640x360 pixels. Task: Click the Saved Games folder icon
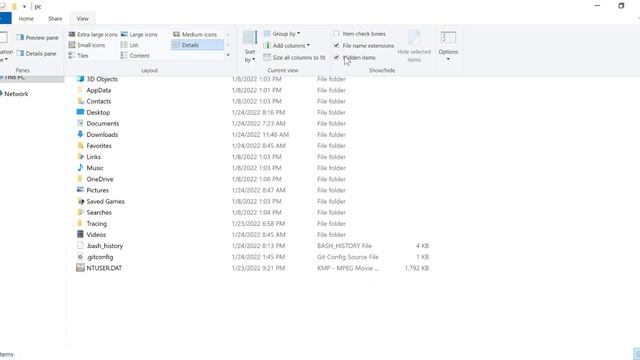tap(80, 201)
